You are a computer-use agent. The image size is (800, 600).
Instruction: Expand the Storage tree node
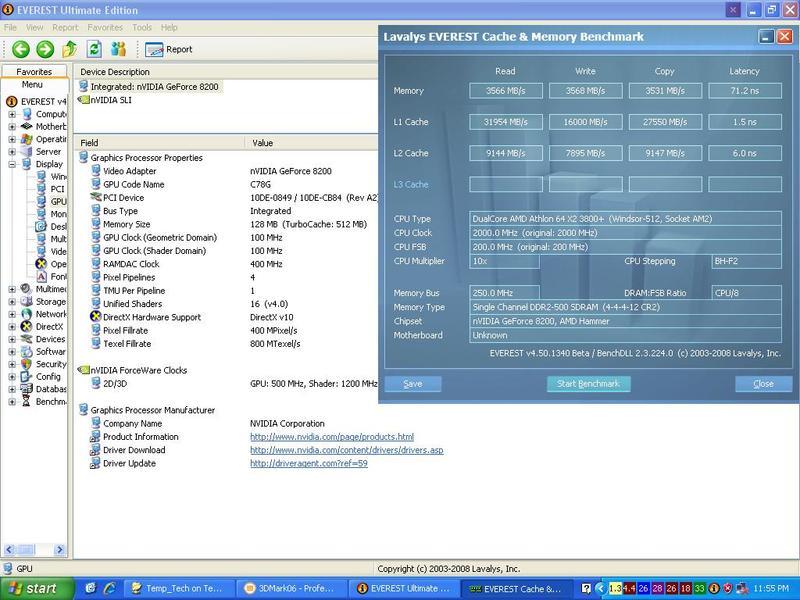click(12, 302)
